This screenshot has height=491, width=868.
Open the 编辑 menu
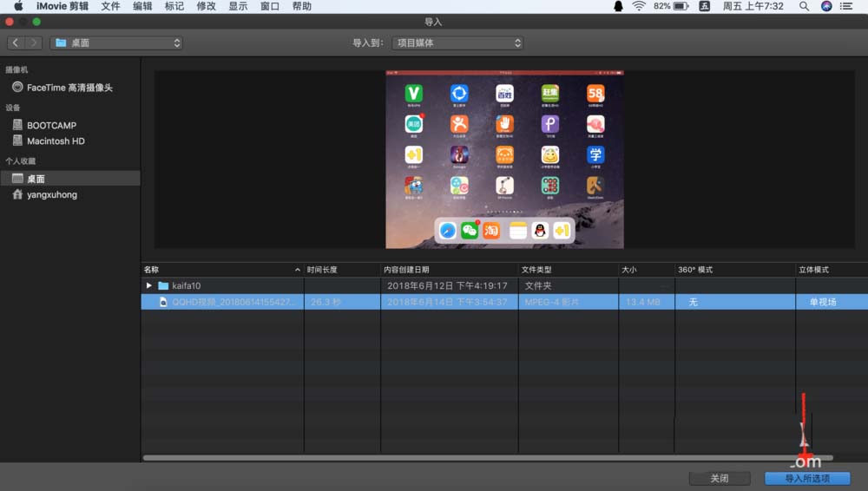click(142, 6)
